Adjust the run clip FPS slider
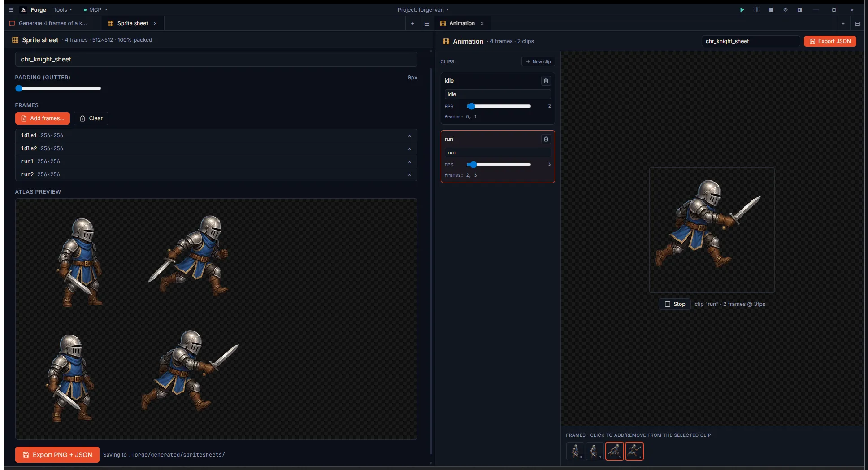Viewport: 868px width, 470px height. pyautogui.click(x=499, y=165)
